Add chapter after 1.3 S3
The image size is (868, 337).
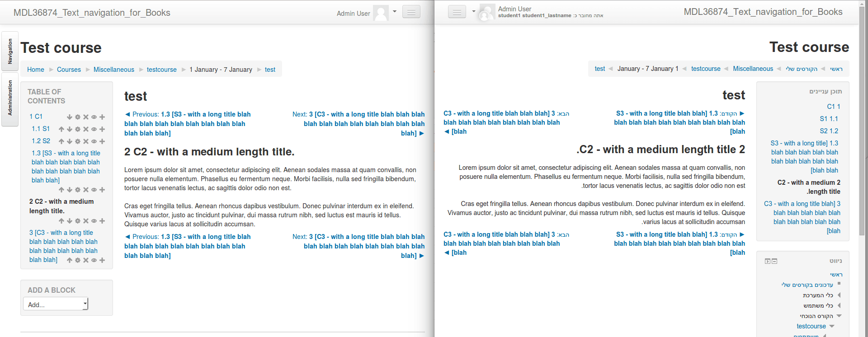point(102,190)
